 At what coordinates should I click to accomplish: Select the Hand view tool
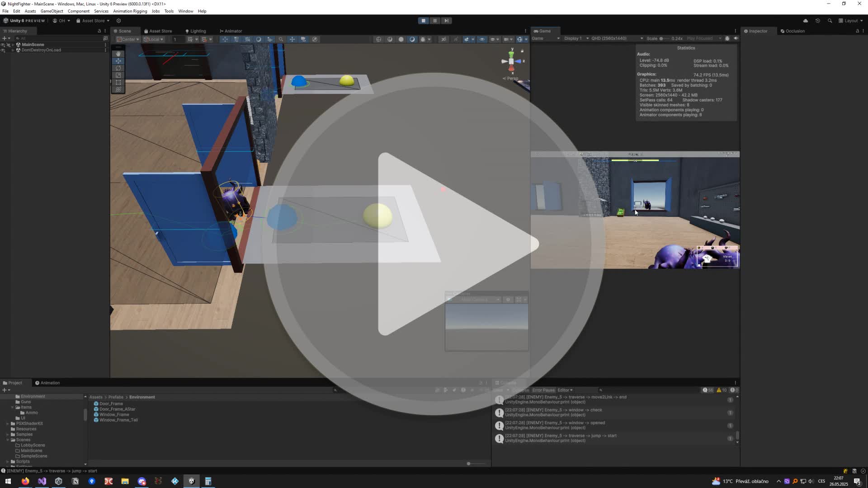pyautogui.click(x=118, y=54)
